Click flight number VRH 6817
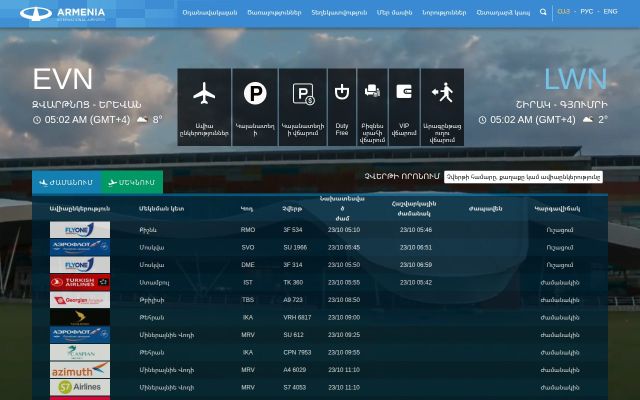640x400 pixels. (297, 317)
